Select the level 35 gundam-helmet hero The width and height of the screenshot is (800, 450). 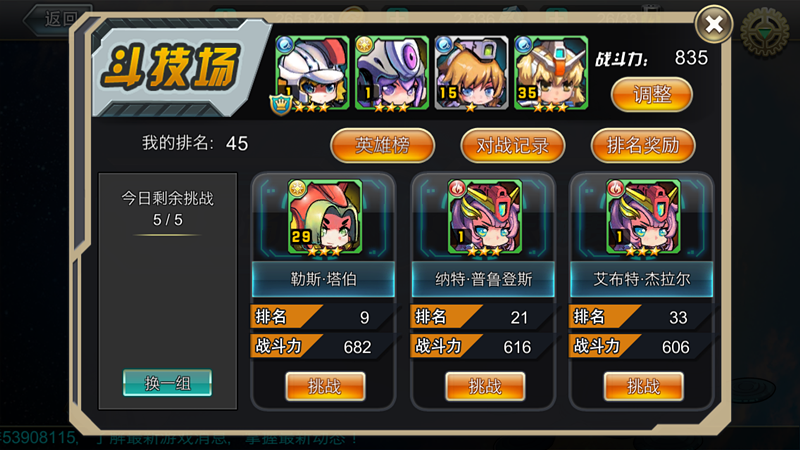[x=551, y=72]
